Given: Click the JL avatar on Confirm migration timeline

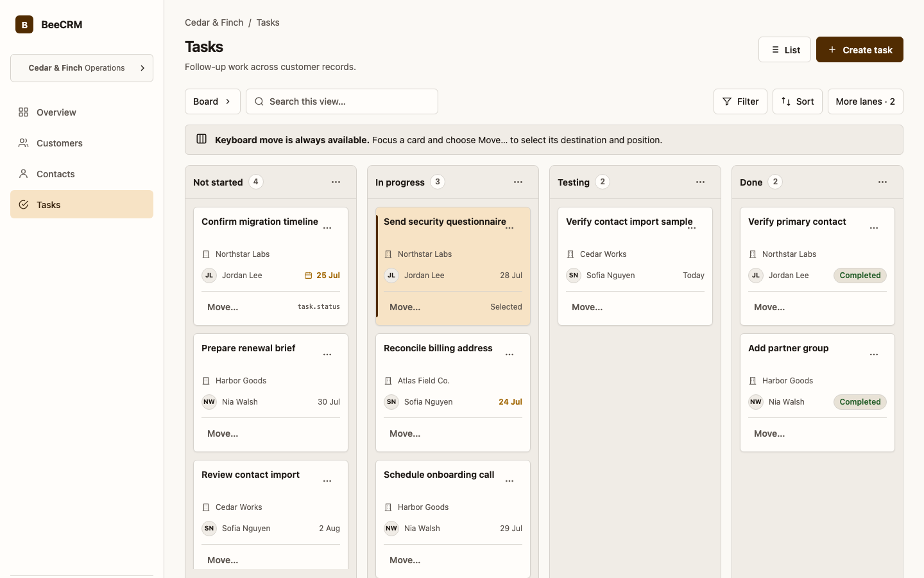Looking at the screenshot, I should pos(209,276).
